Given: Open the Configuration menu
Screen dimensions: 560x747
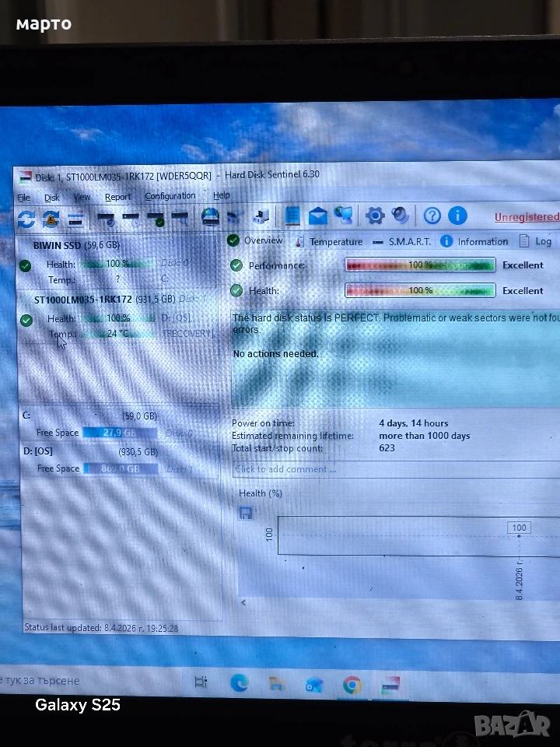Looking at the screenshot, I should pyautogui.click(x=170, y=196).
